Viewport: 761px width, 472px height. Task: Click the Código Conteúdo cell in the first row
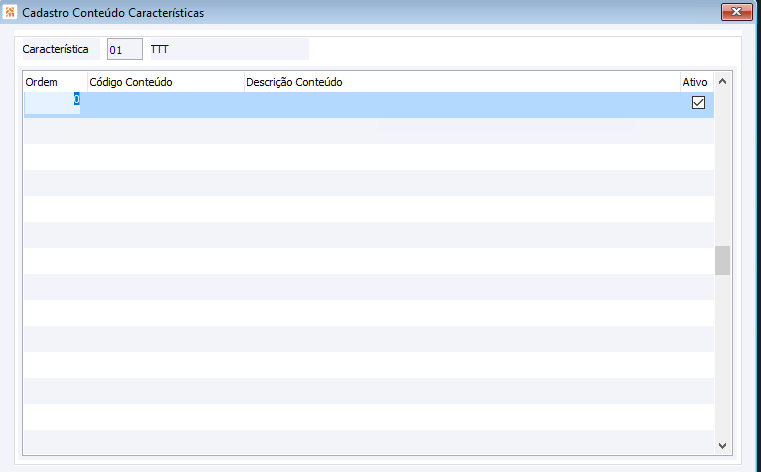[166, 104]
